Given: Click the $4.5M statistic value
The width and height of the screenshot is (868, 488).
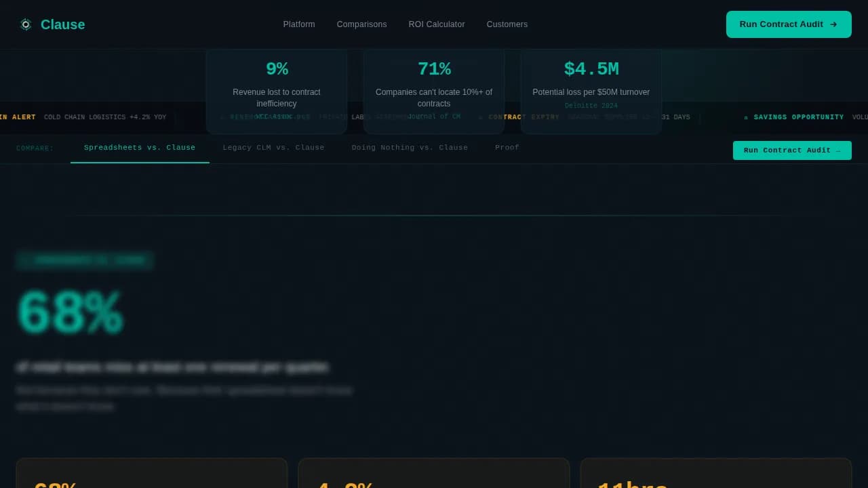Looking at the screenshot, I should coord(591,69).
